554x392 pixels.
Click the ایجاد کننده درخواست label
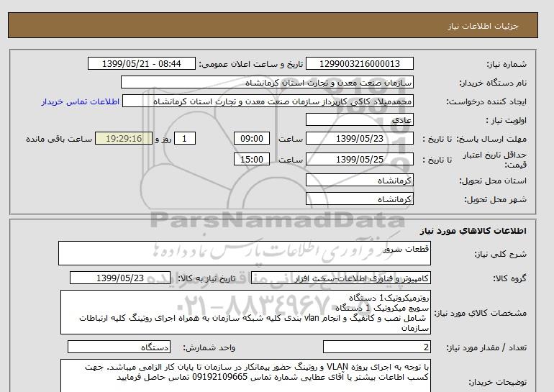click(486, 101)
